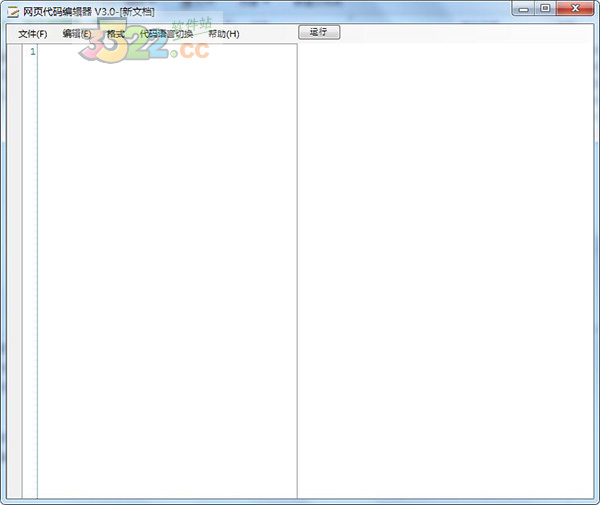
Task: Click the preview pane on the right
Action: 446,271
